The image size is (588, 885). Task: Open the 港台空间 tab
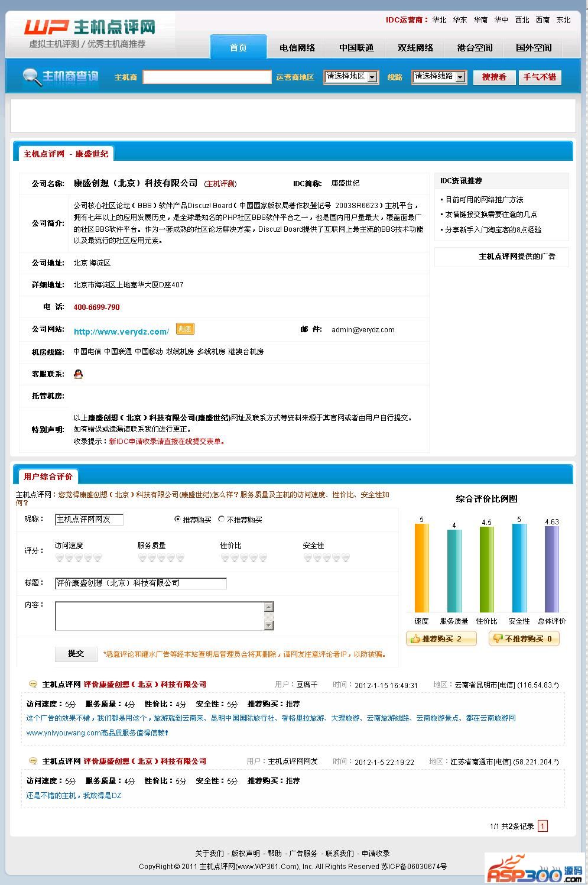475,47
